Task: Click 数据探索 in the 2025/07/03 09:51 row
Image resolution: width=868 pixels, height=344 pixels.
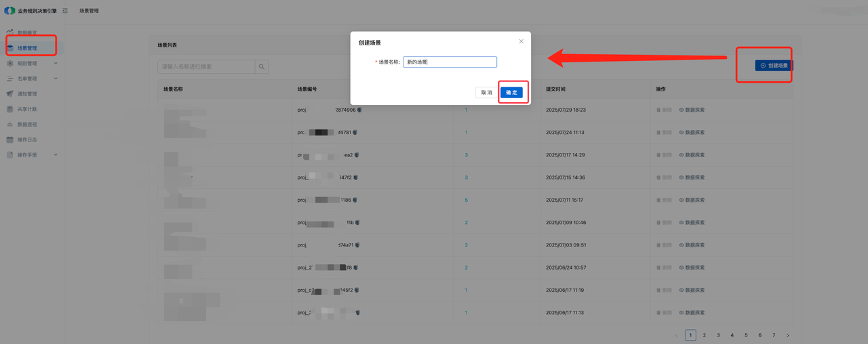Action: click(x=694, y=245)
